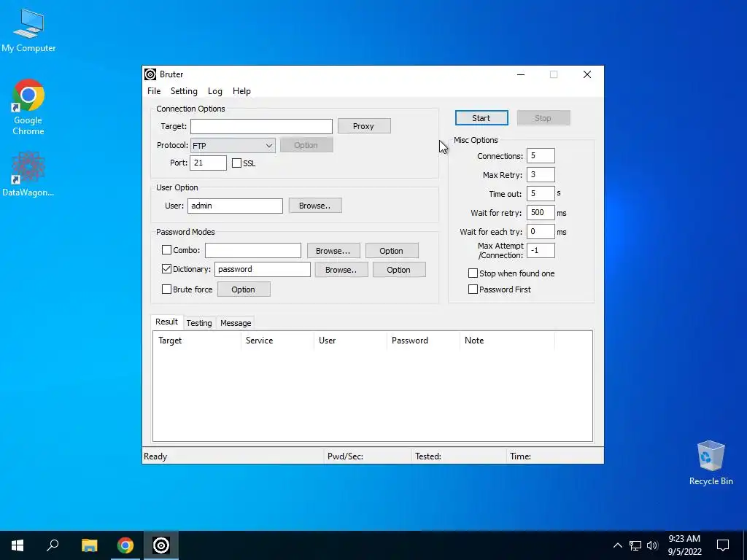Screen dimensions: 747x560
Task: Open the DataWagon desktop shortcut
Action: click(28, 174)
